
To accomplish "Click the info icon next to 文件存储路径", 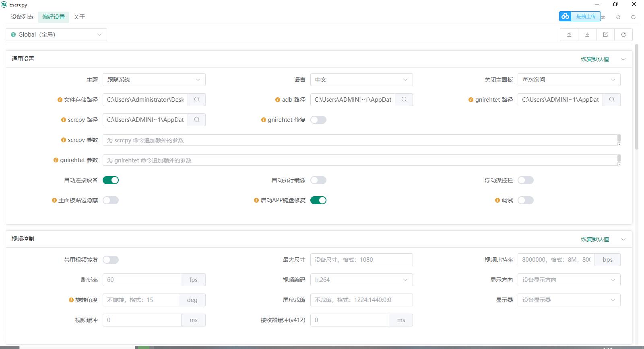I will click(x=60, y=100).
